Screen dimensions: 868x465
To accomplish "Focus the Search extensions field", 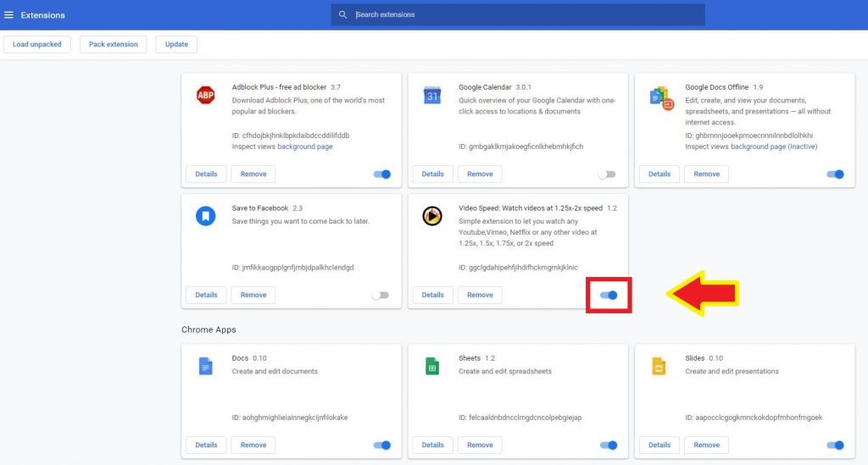I will [518, 15].
